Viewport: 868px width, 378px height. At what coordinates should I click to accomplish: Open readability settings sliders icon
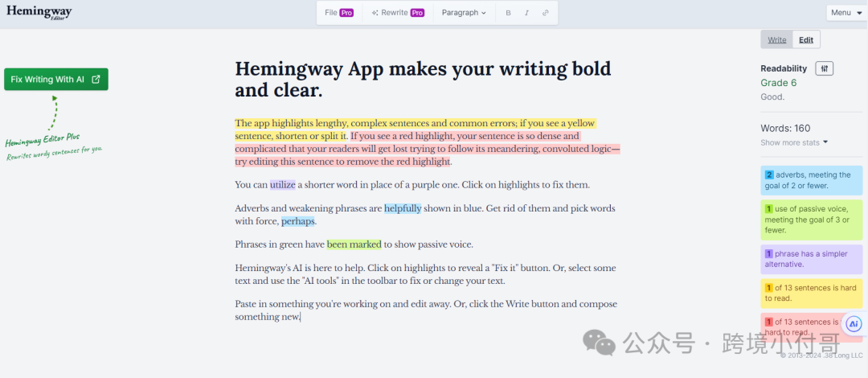tap(825, 68)
